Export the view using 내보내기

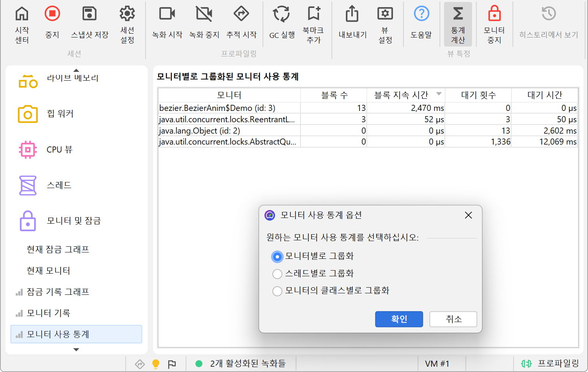pyautogui.click(x=352, y=14)
